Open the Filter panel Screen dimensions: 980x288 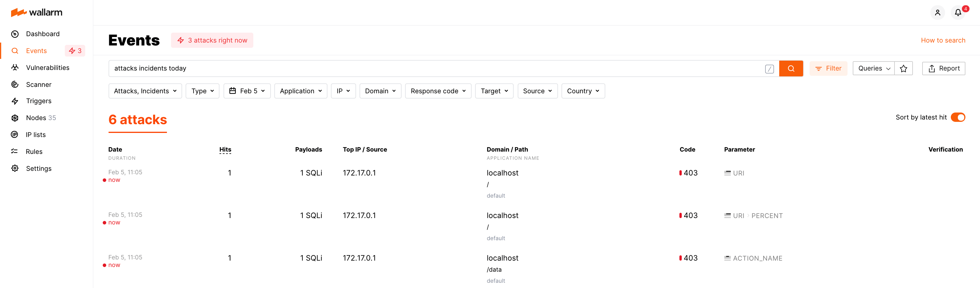pyautogui.click(x=829, y=69)
